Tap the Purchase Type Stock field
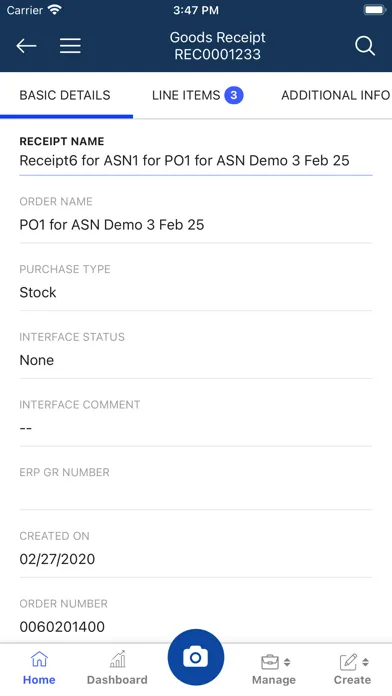This screenshot has height=696, width=392. [196, 293]
